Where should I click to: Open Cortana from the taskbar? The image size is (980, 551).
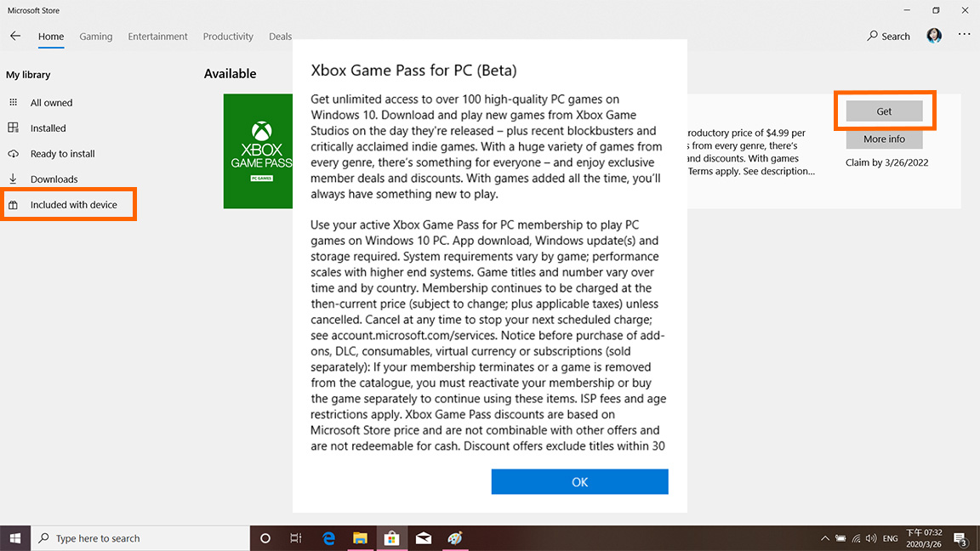pyautogui.click(x=265, y=538)
